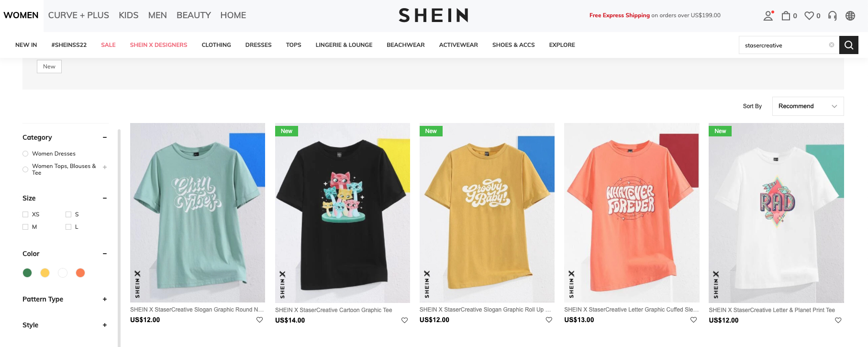Open SHEIN X StaserCreative Letter & Planet Print Tee link
This screenshot has width=868, height=347.
click(772, 310)
